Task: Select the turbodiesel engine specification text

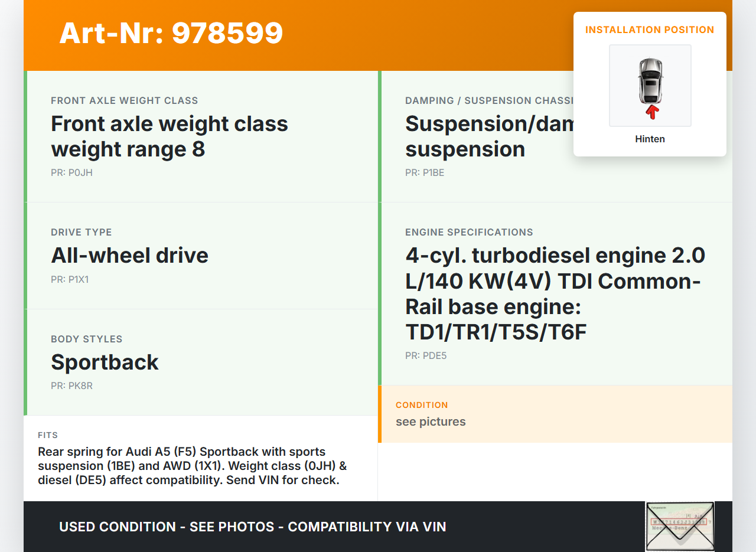Action: click(x=555, y=293)
